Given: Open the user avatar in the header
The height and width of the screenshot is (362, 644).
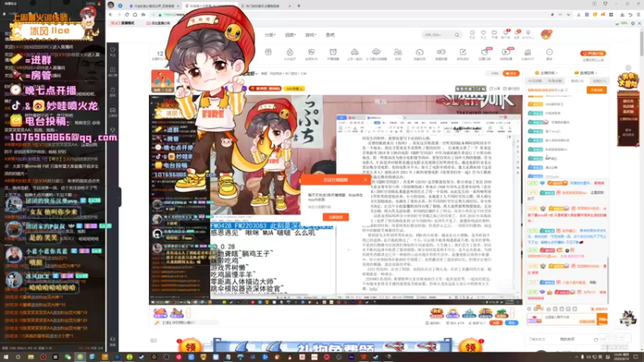Looking at the screenshot, I should 547,35.
